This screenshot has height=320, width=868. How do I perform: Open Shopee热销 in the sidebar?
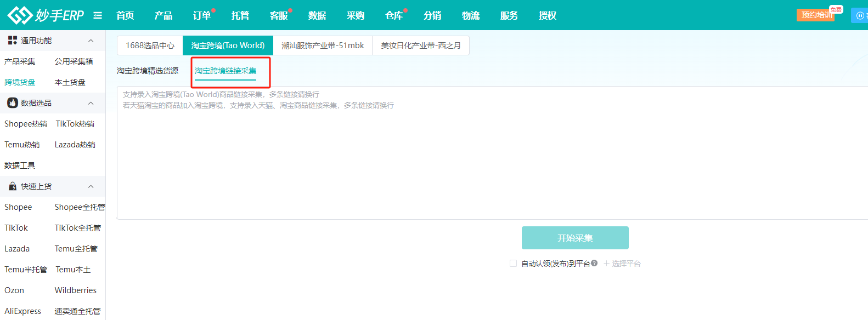[x=26, y=124]
